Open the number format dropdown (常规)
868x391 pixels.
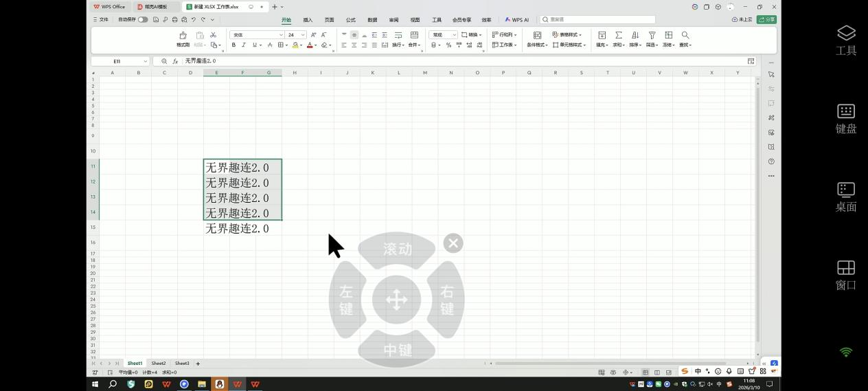pos(443,35)
